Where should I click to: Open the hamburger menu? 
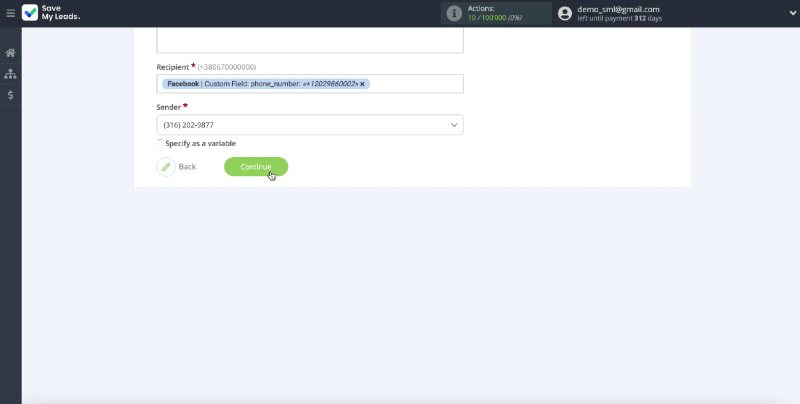[10, 13]
